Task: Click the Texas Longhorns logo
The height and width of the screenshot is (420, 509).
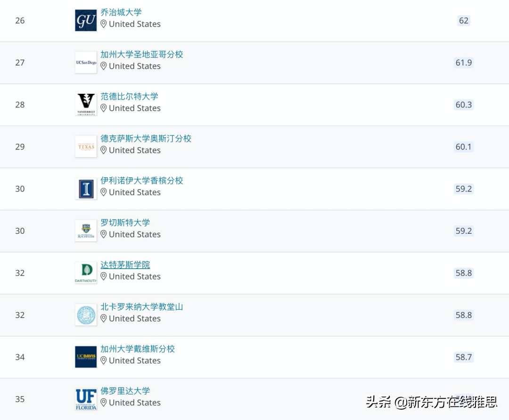Action: [x=85, y=146]
